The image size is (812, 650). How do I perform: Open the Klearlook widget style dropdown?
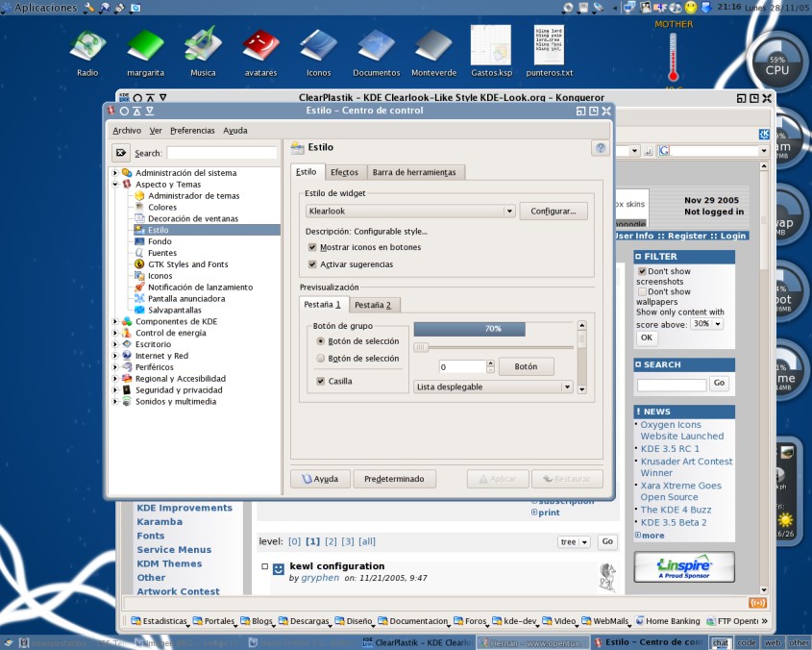click(x=410, y=211)
